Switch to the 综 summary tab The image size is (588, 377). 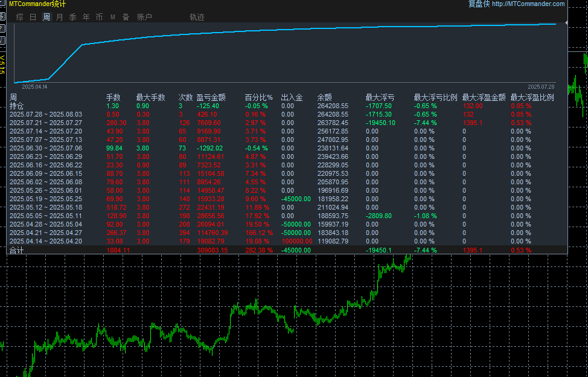coord(20,17)
